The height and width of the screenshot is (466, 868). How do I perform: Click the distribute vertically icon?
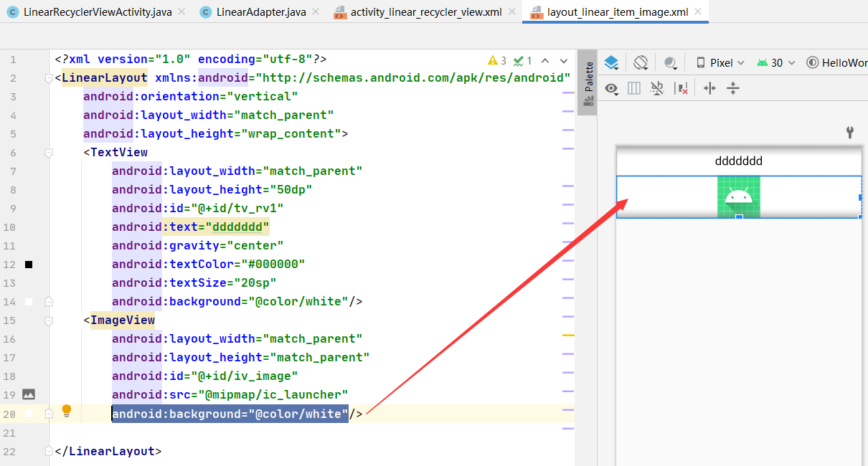733,88
